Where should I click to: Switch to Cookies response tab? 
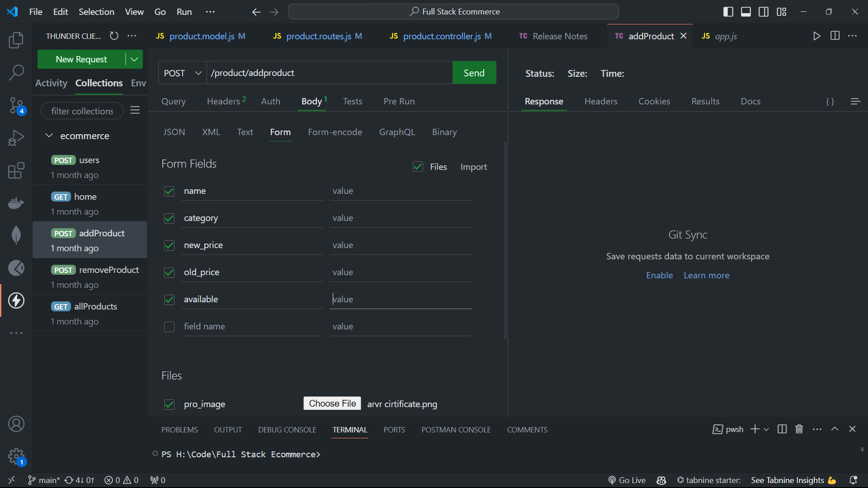tap(654, 101)
